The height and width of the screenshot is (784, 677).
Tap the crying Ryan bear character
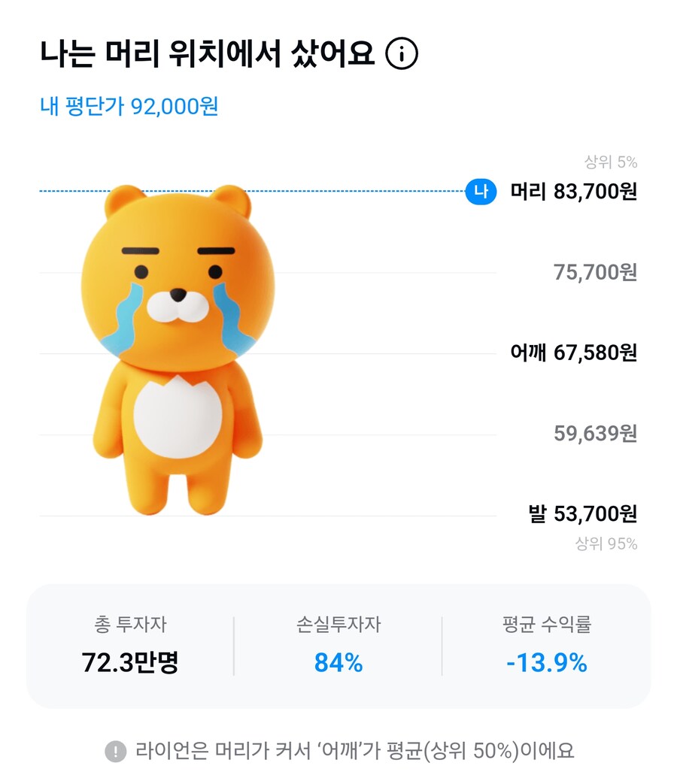[x=178, y=350]
